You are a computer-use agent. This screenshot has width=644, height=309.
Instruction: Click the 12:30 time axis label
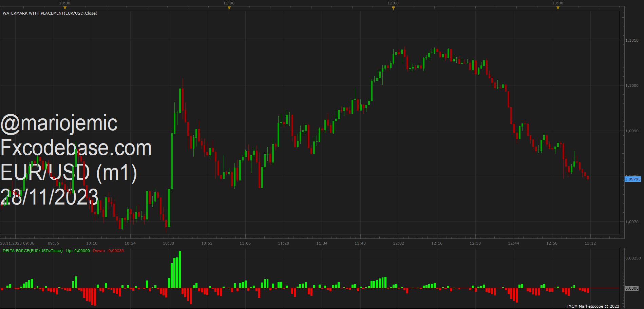click(475, 243)
